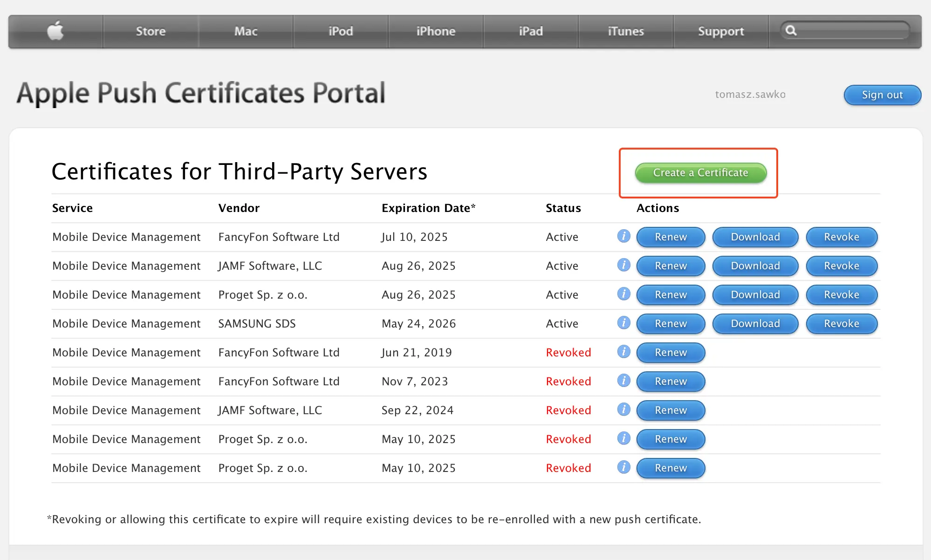Download the Proget Aug 26, 2025 certificate
This screenshot has height=560, width=931.
(x=755, y=295)
